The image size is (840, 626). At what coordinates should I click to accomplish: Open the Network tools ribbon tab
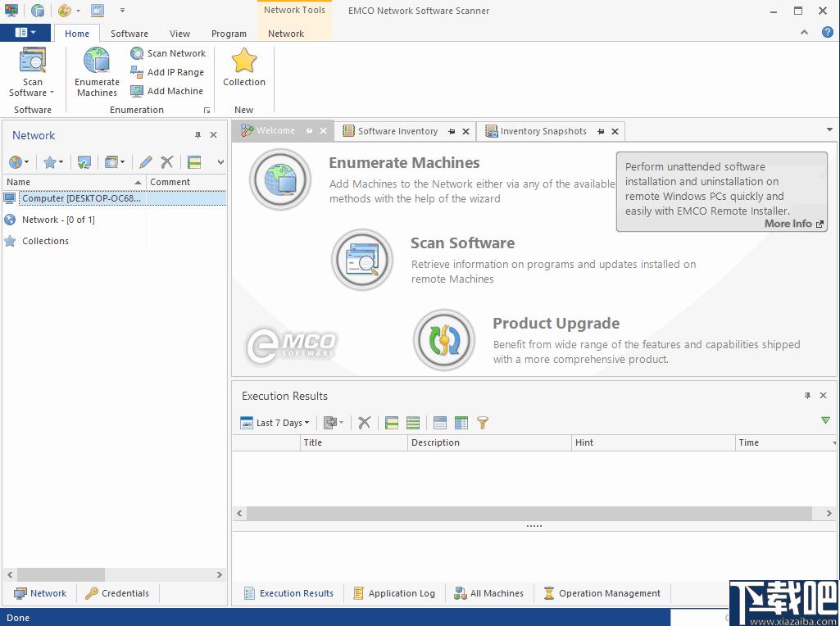[x=285, y=34]
